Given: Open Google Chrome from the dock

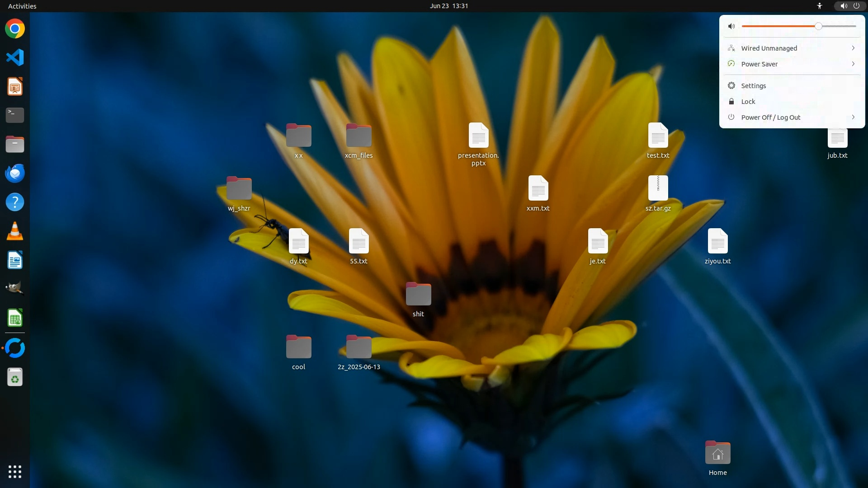Looking at the screenshot, I should (15, 28).
